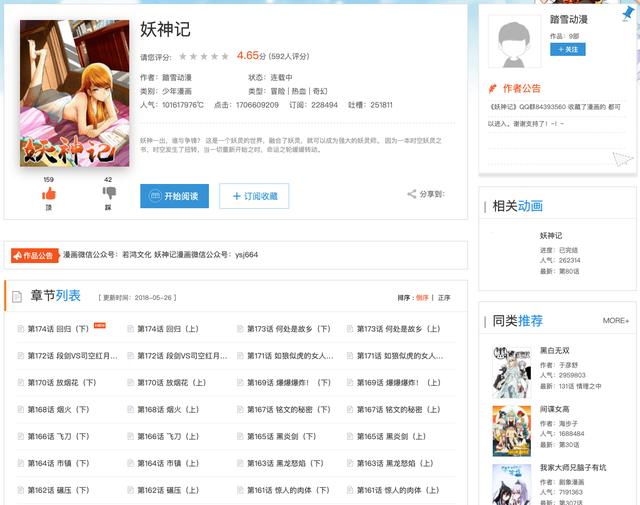Open MORE+ in 同类推荐
Viewport: 640px width, 505px height.
click(616, 321)
